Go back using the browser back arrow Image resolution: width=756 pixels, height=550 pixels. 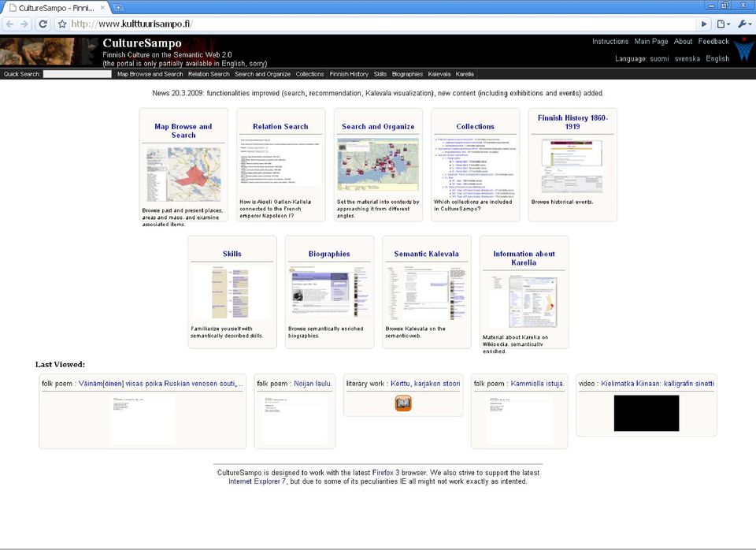10,24
